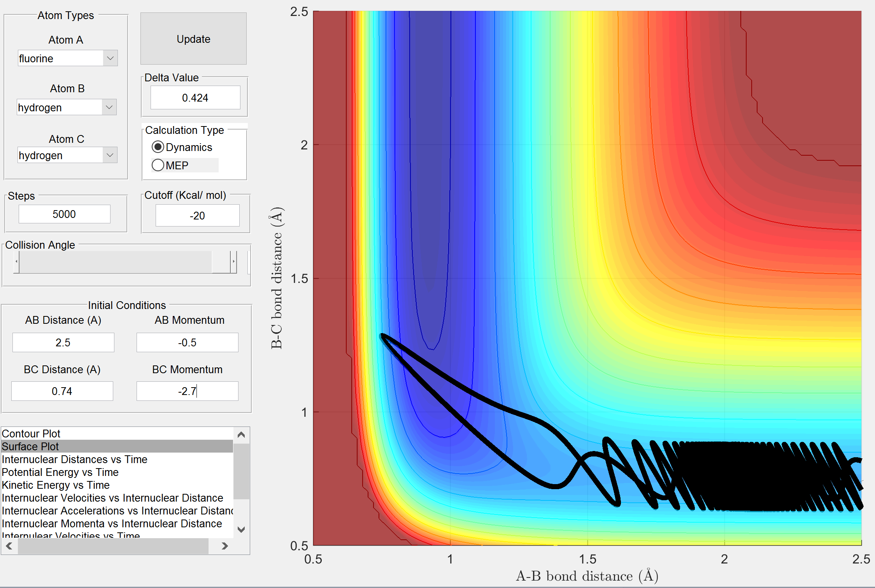Viewport: 875px width, 588px height.
Task: Click the plot list scroll-down arrow
Action: (241, 529)
